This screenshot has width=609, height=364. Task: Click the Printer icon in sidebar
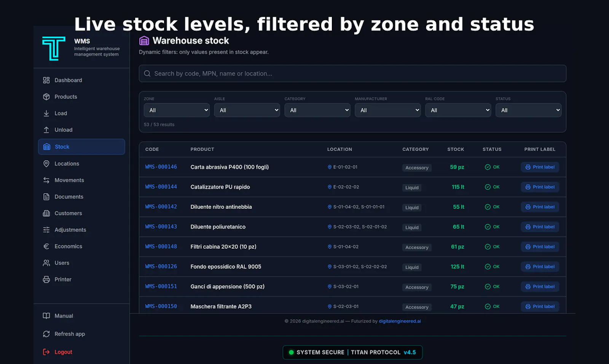46,280
